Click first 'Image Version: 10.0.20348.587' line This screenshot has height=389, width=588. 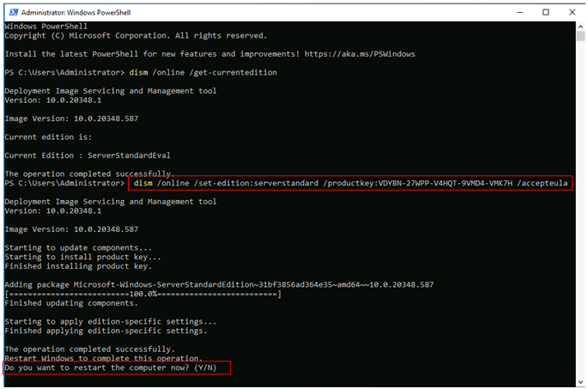coord(71,119)
